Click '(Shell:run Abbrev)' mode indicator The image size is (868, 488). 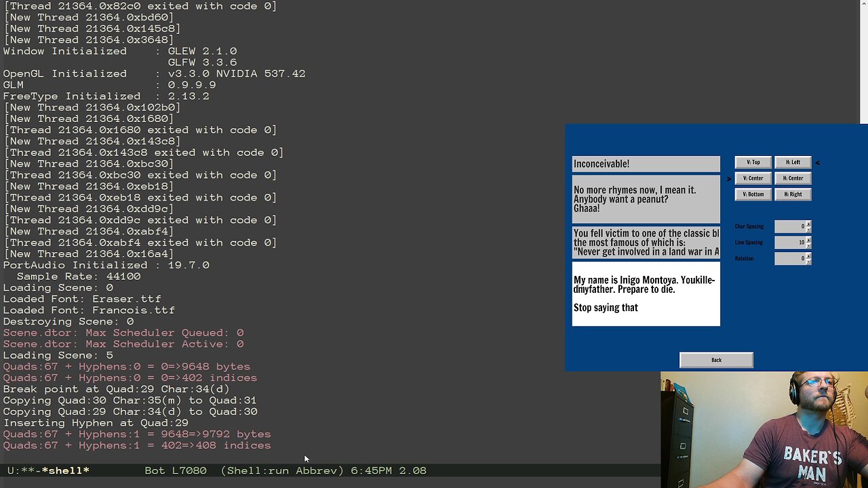(x=282, y=470)
